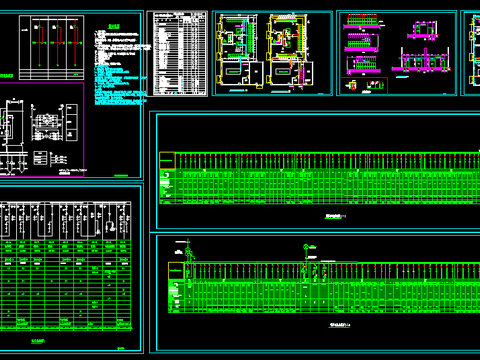Image resolution: width=480 pixels, height=360 pixels.
Task: Select the three-column red busbar cabinet drawing
Action: click(x=51, y=47)
